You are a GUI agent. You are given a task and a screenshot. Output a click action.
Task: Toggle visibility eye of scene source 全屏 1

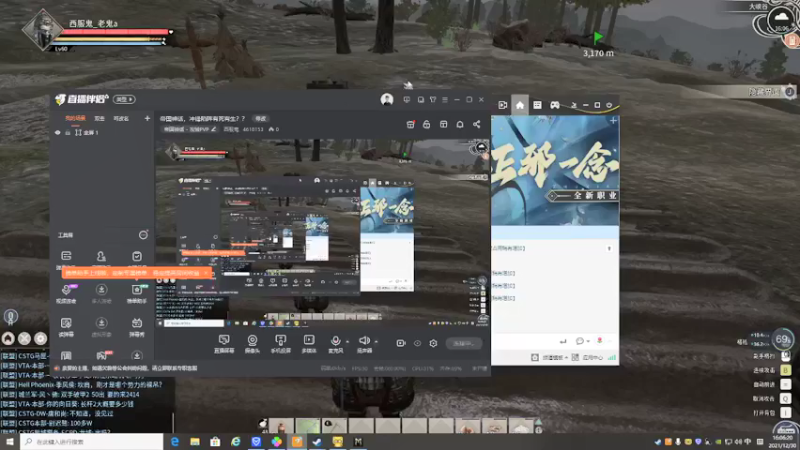pyautogui.click(x=57, y=133)
